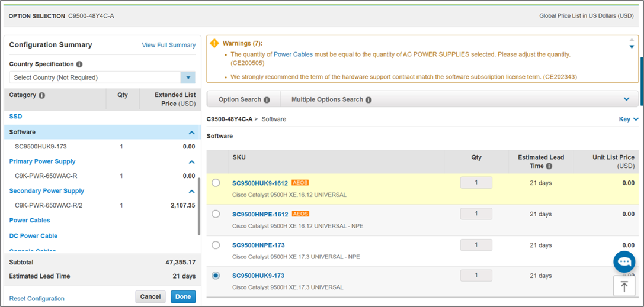Click the back-to-top arrow icon
Viewport: 644px width, 307px height.
coord(624,286)
